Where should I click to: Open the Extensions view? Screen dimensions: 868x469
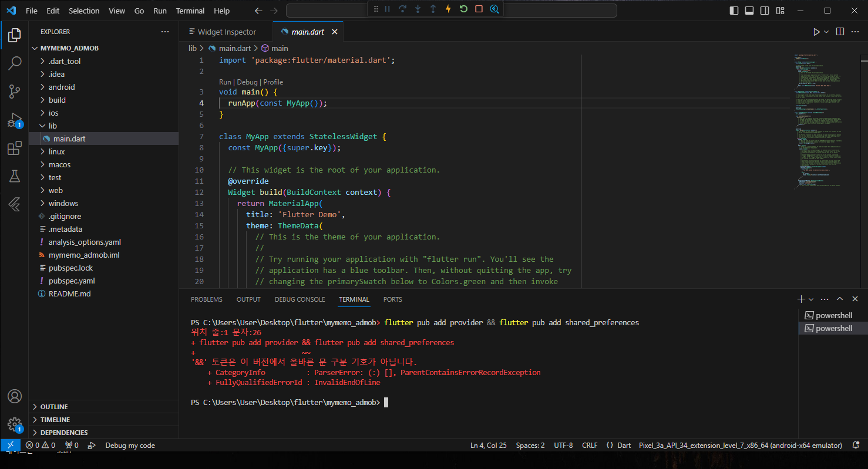pyautogui.click(x=15, y=149)
